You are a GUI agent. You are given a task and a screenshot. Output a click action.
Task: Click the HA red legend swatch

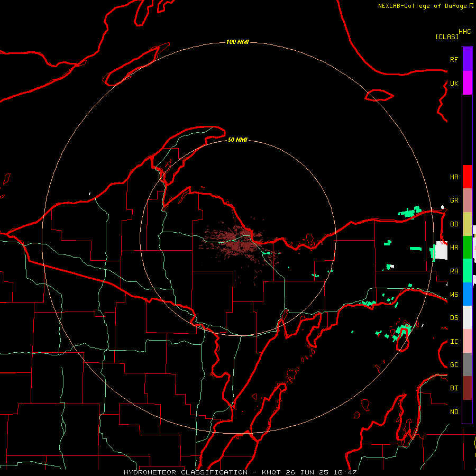coord(467,177)
